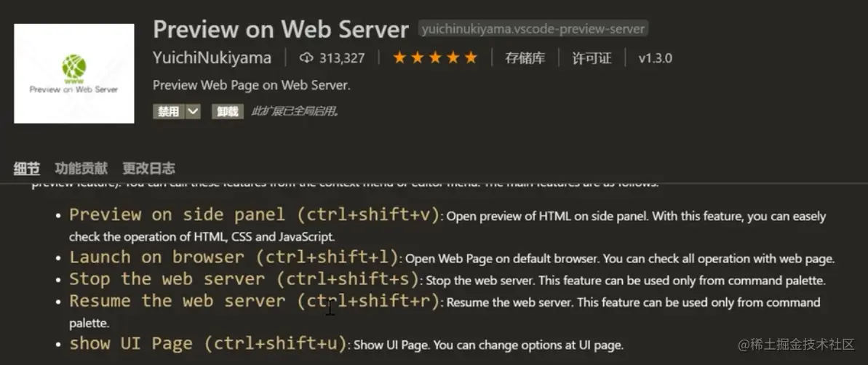Click the yuichinukiyama.vscode-preview-server identifier badge

pyautogui.click(x=533, y=29)
